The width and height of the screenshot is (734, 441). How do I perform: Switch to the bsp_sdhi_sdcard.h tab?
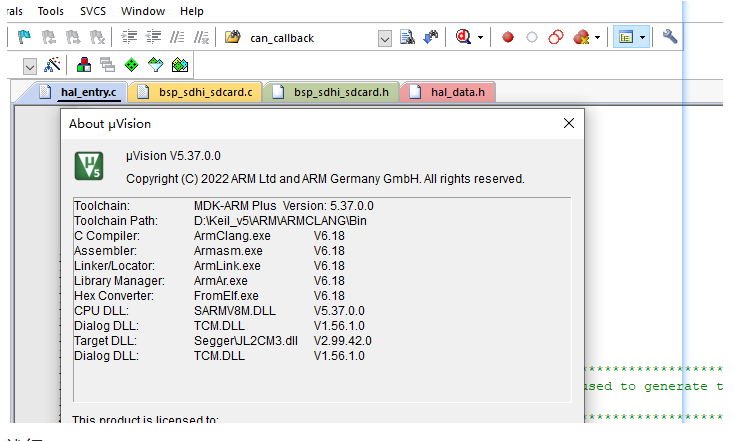click(x=331, y=92)
